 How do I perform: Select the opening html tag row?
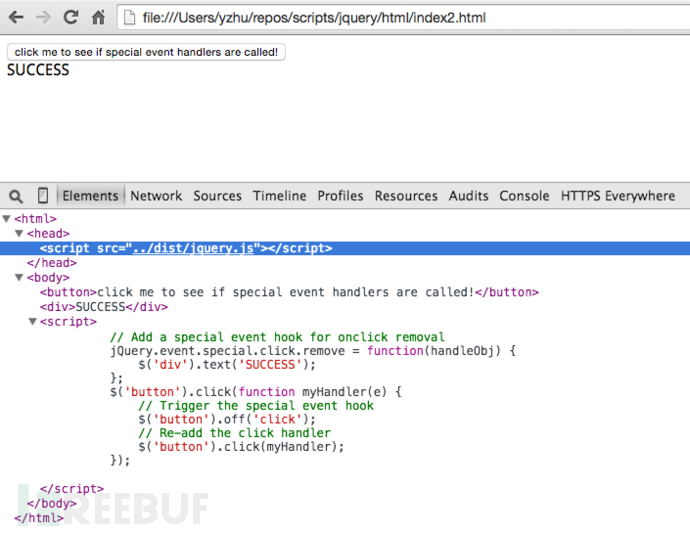[x=35, y=219]
